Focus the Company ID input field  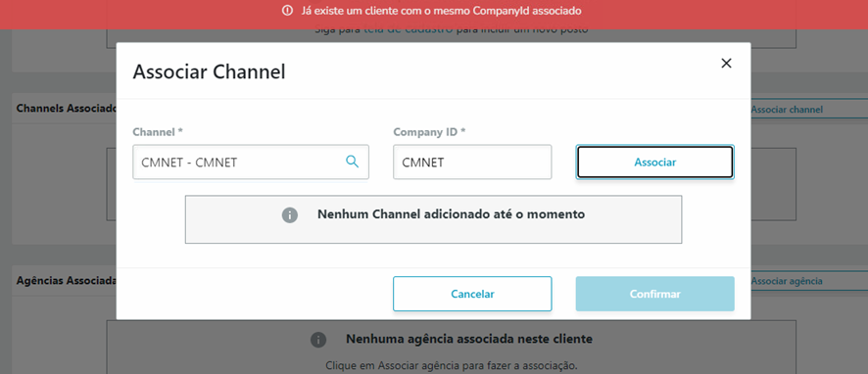pyautogui.click(x=472, y=163)
